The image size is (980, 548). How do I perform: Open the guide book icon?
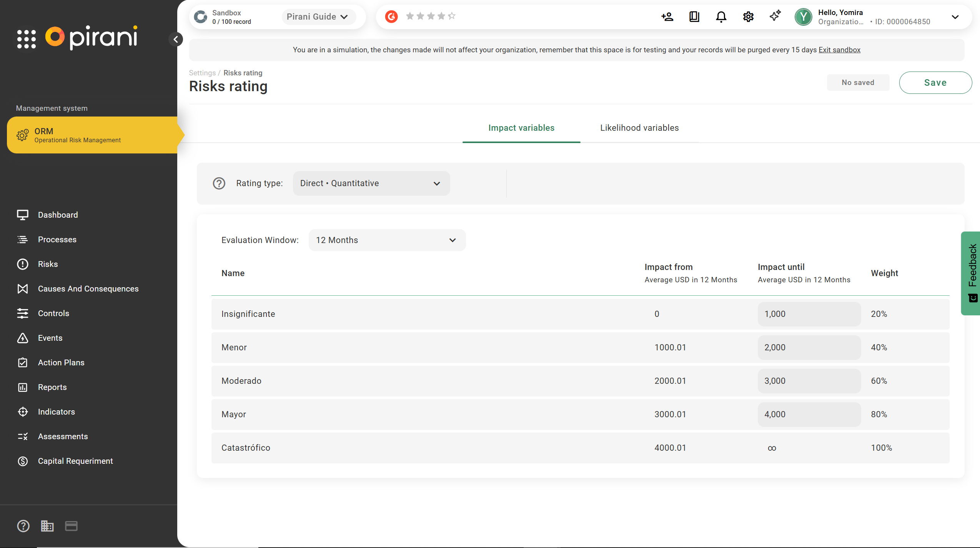(694, 17)
